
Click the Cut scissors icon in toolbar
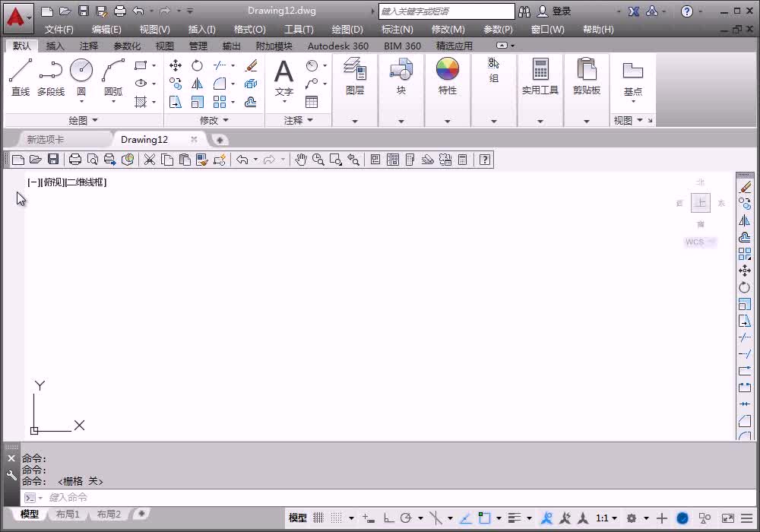click(x=150, y=160)
